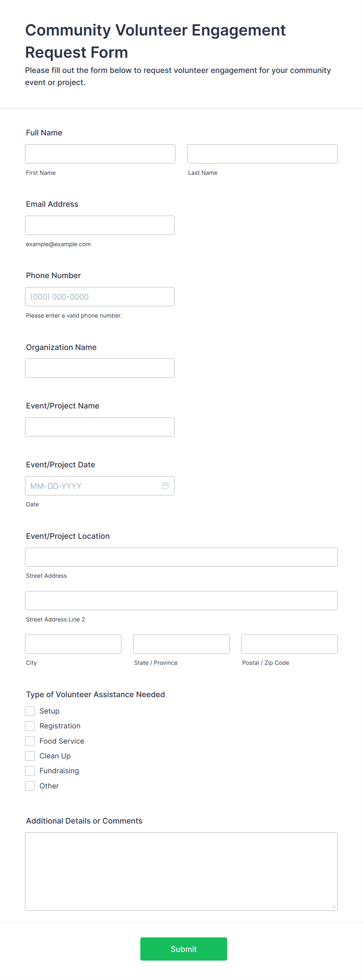Viewport: 363px width, 980px height.
Task: Click the green Submit button
Action: [183, 949]
